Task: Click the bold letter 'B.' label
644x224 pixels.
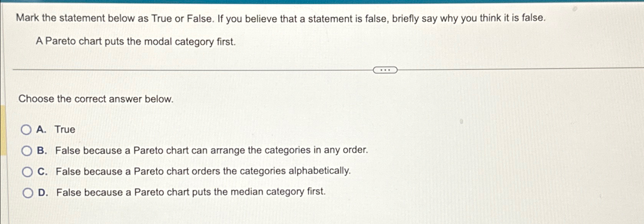Action: click(42, 150)
